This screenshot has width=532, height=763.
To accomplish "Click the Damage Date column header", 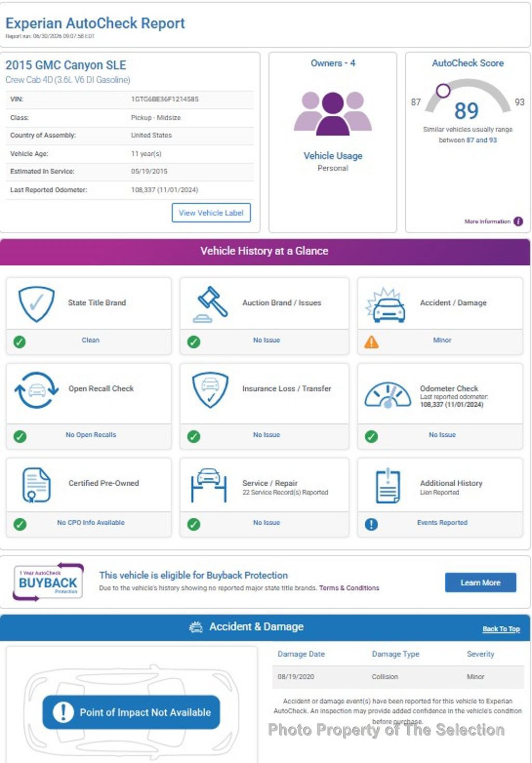I will click(301, 654).
